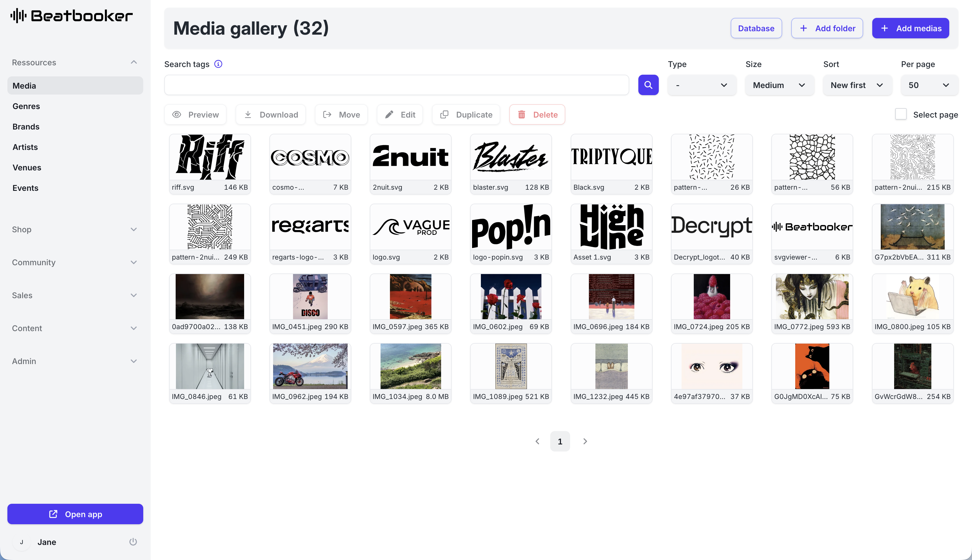This screenshot has width=972, height=560.
Task: Click the Duplicate copy icon button
Action: 466,115
